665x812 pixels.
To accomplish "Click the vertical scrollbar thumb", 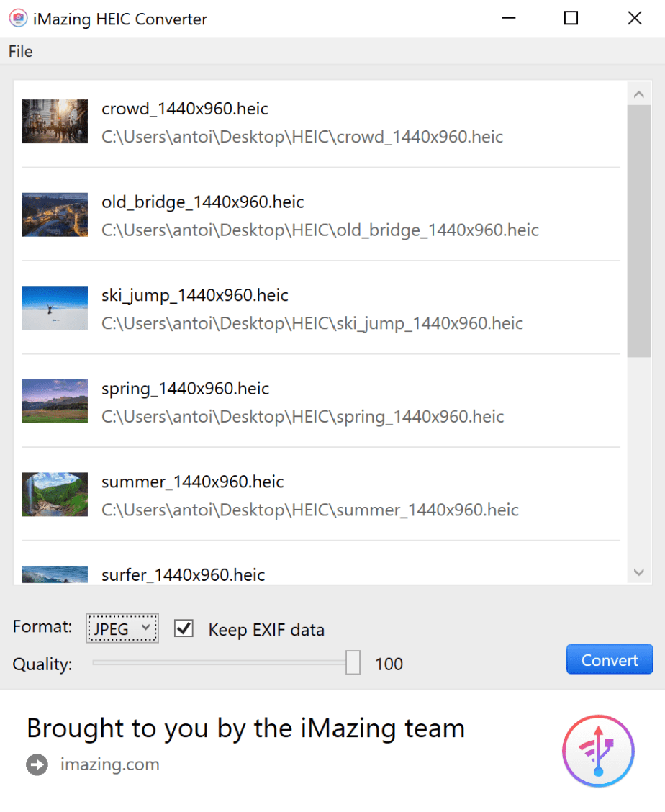I will pyautogui.click(x=639, y=232).
